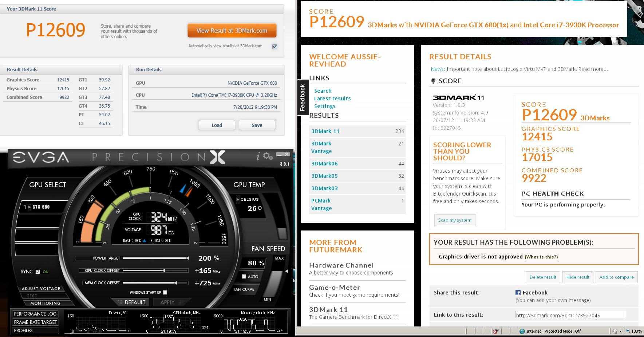Click the Add to compare button
Viewport: 644px width, 337px height.
pos(616,277)
